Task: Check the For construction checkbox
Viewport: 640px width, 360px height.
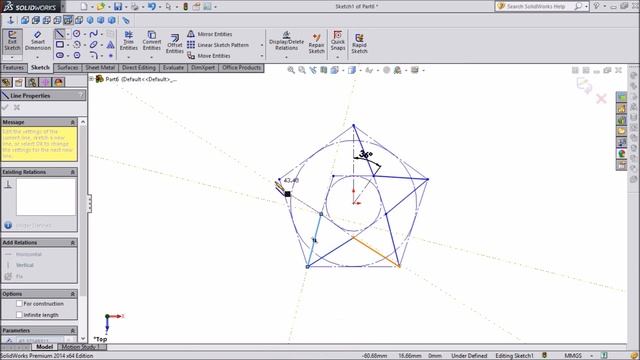Action: 19,304
